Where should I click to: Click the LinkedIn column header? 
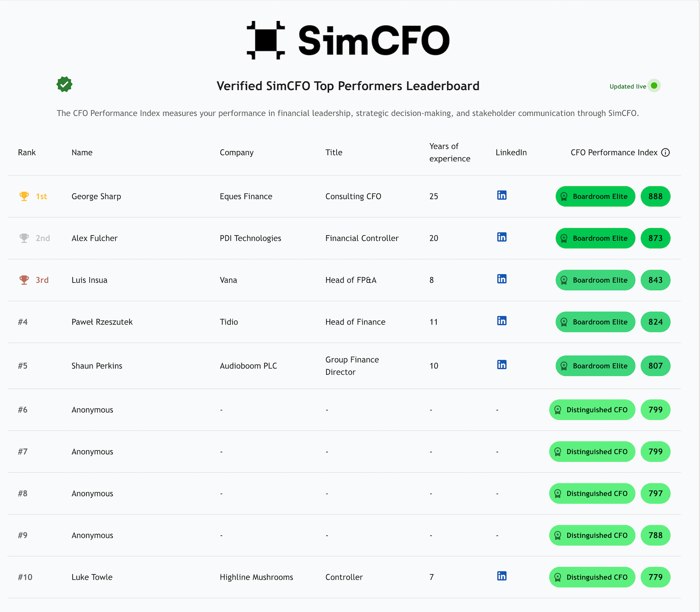[511, 153]
